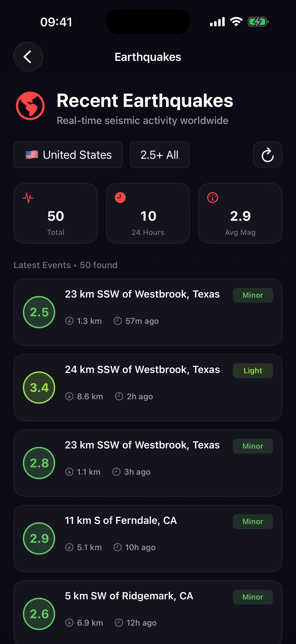The image size is (296, 644).
Task: Tap the battery charging status icon
Action: (258, 22)
